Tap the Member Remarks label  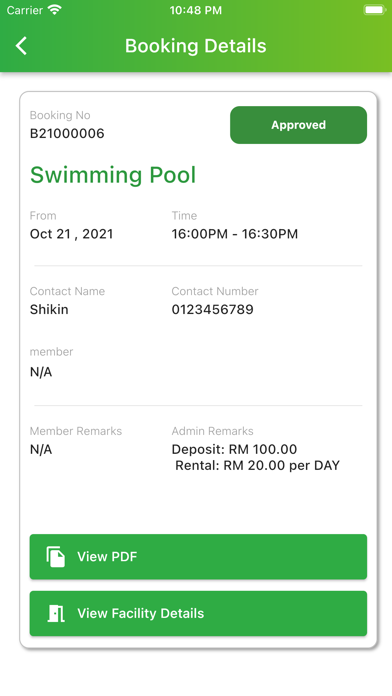pos(75,431)
